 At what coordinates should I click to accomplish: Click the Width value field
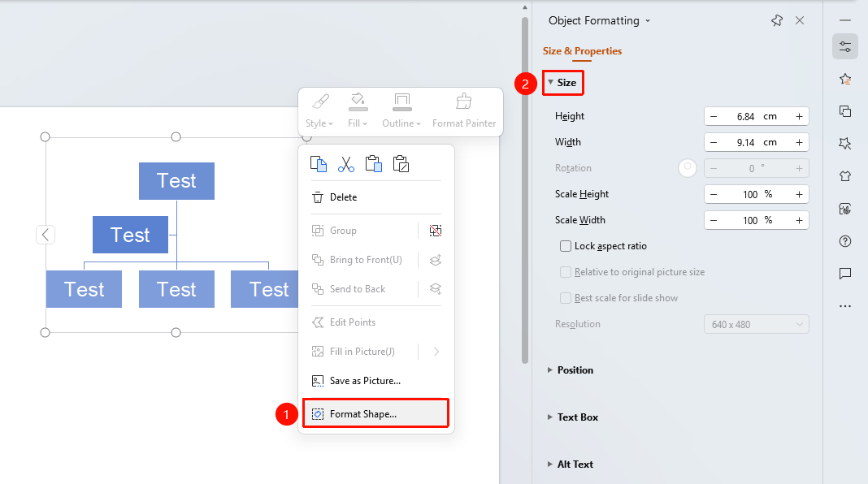[x=756, y=143]
